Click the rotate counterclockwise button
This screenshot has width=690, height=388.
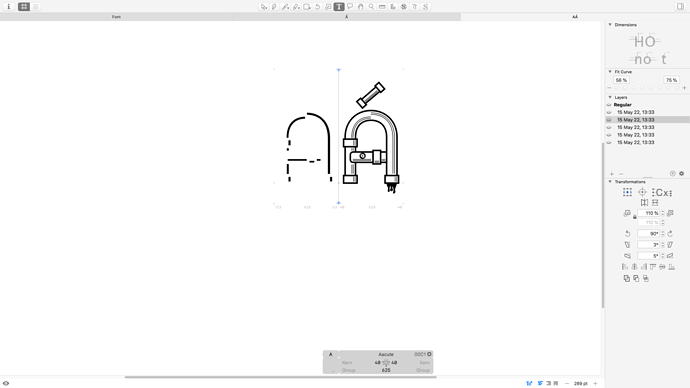coord(628,234)
